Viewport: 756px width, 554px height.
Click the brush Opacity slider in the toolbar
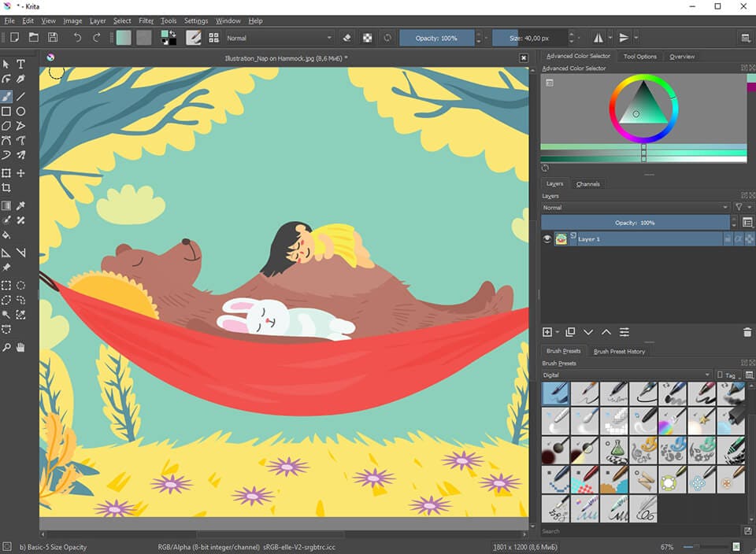[437, 38]
